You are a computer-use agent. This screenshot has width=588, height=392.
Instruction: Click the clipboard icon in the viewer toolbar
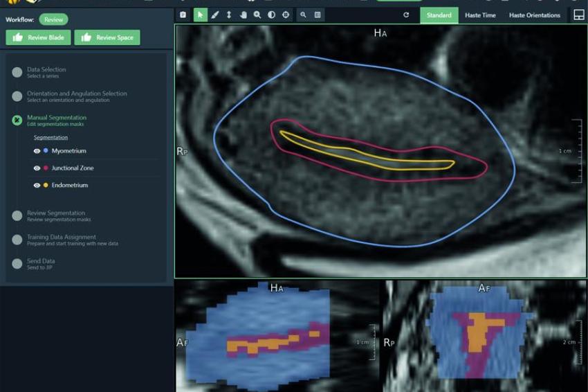point(183,15)
